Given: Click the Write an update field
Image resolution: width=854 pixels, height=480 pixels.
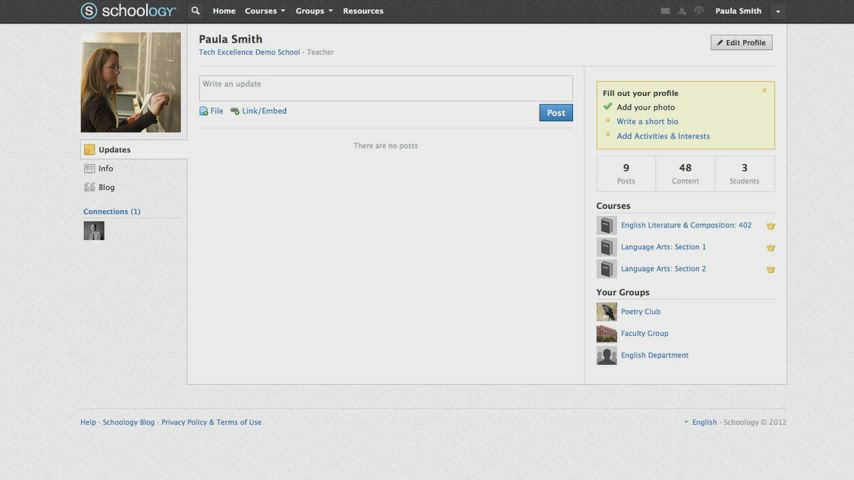Looking at the screenshot, I should pos(385,87).
